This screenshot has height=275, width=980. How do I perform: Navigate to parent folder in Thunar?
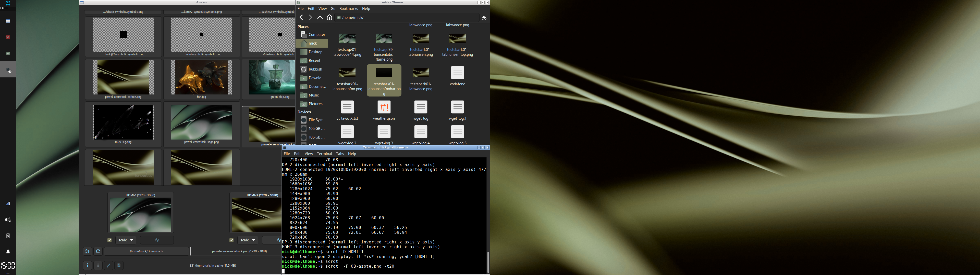320,18
